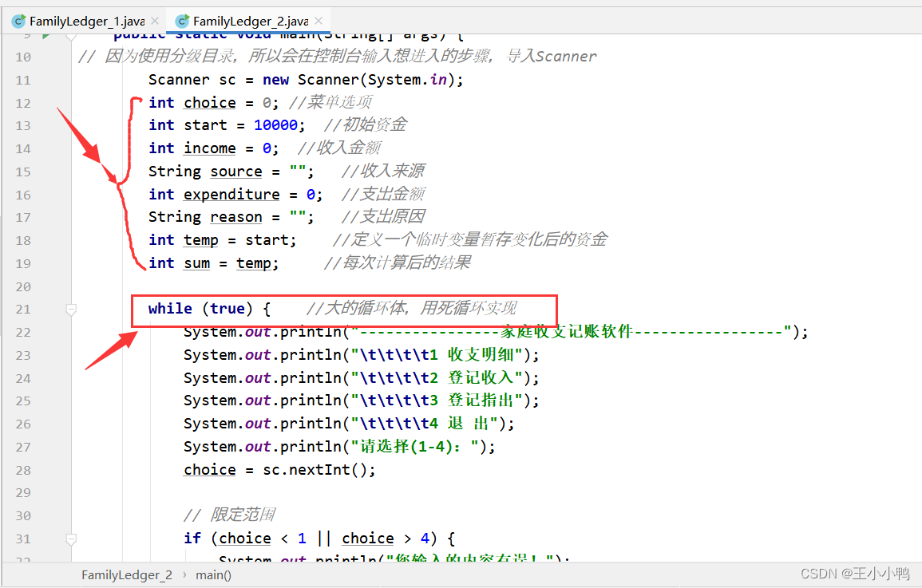Click the FamilyLedger_2 breadcrumb
The image size is (922, 588).
point(127,574)
